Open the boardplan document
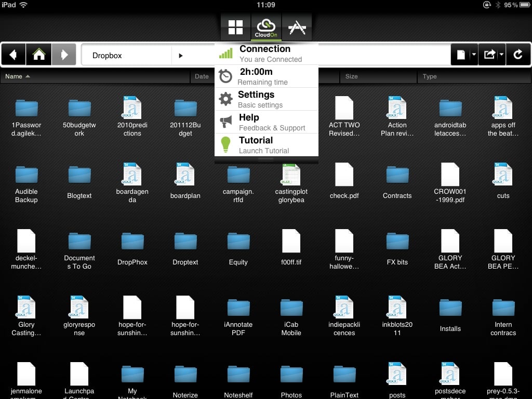The height and width of the screenshot is (399, 532). [x=185, y=181]
